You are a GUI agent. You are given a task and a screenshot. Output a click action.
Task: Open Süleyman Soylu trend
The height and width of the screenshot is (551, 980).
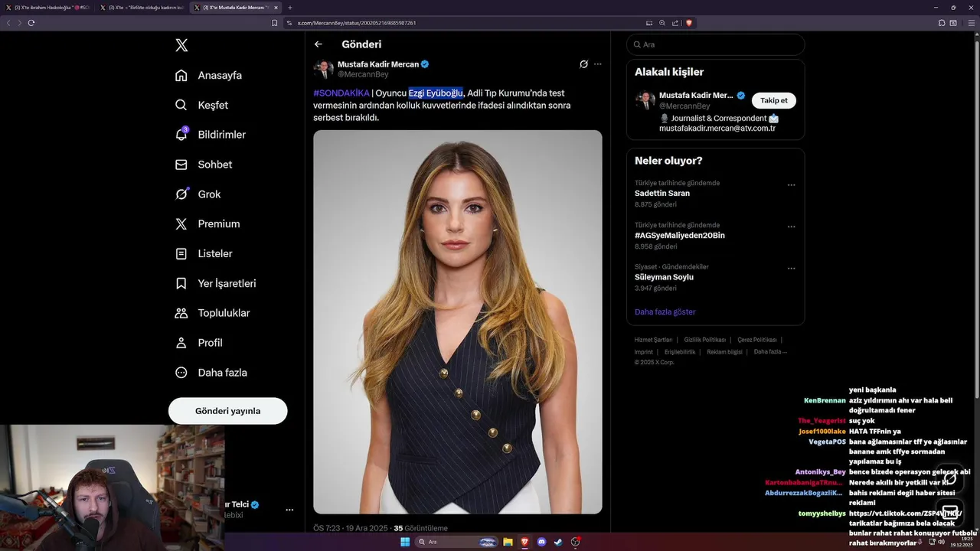coord(664,277)
